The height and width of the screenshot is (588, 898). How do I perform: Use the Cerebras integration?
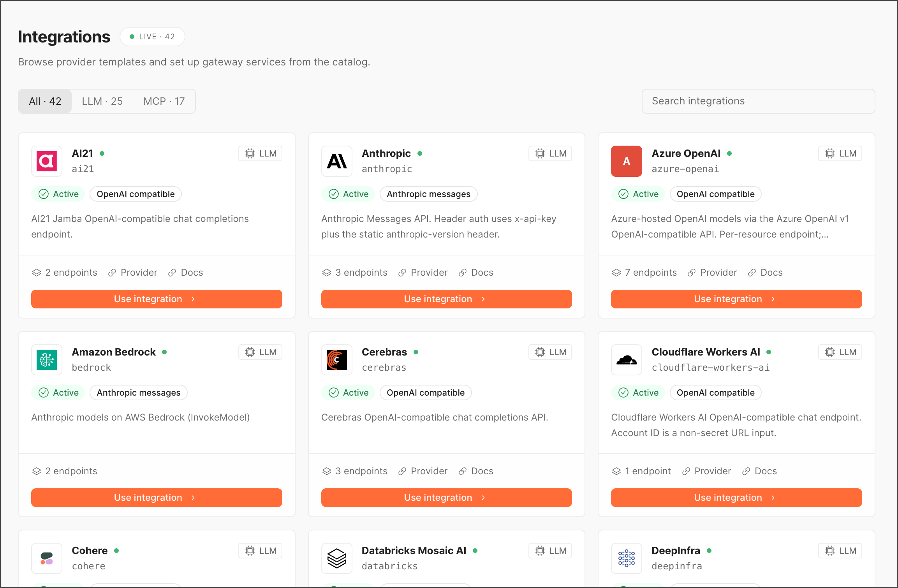pos(447,498)
